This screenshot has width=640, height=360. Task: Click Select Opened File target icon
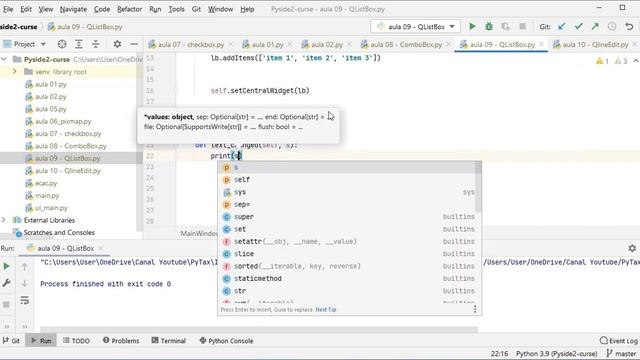[x=62, y=44]
